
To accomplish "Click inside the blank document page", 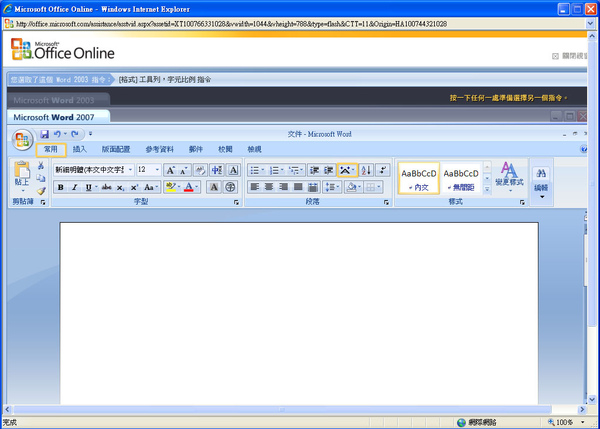I will coord(299,313).
